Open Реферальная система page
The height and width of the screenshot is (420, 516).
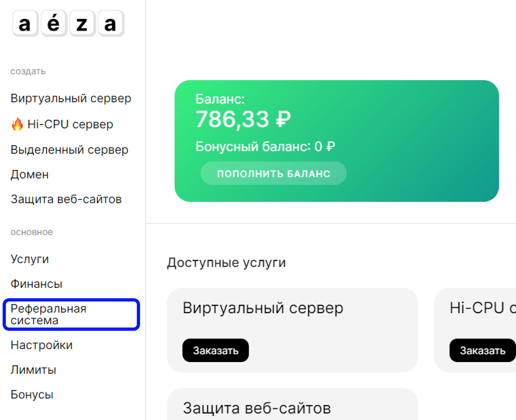(48, 315)
